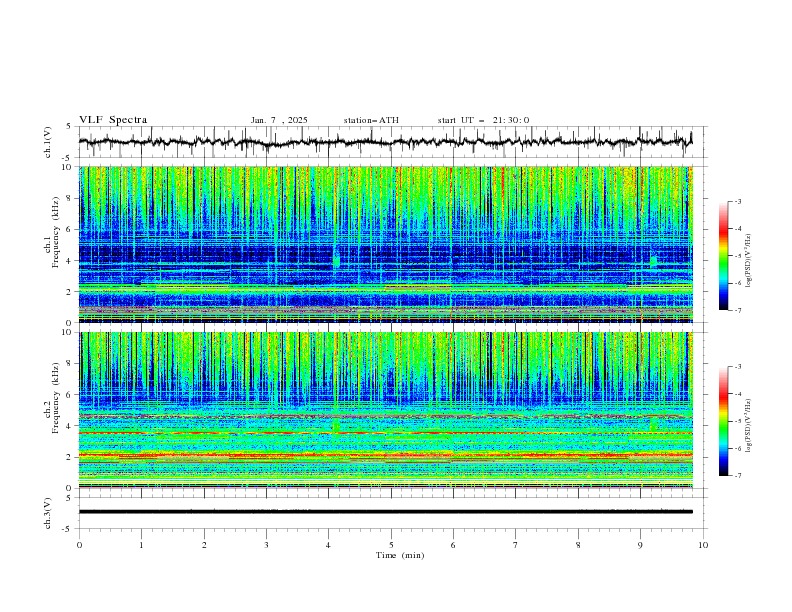The width and height of the screenshot is (792, 612).
Task: Click the "2" kHz tick on ch.2 axis
Action: 69,457
